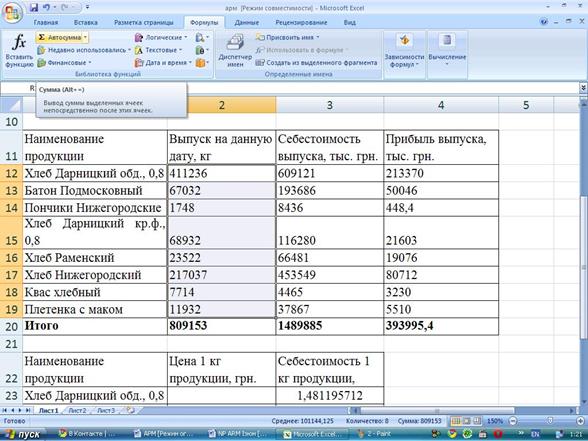The width and height of the screenshot is (588, 441).
Task: Select cell with Итого value 809153
Action: click(x=221, y=326)
